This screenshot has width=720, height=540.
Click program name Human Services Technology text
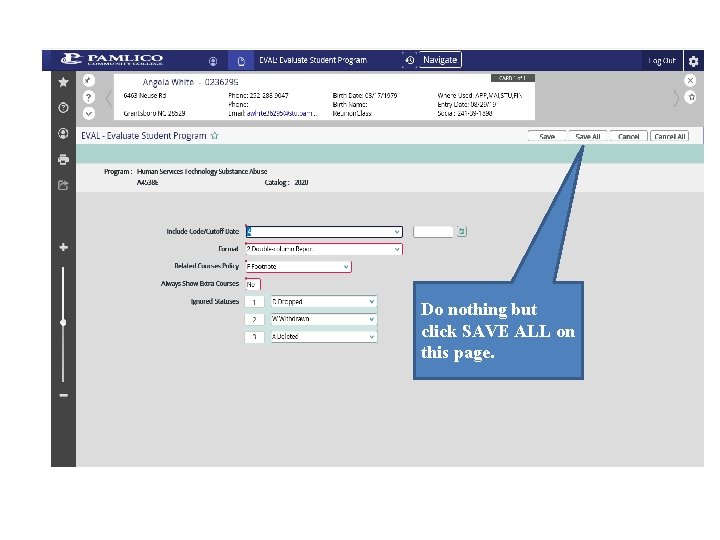click(x=202, y=172)
